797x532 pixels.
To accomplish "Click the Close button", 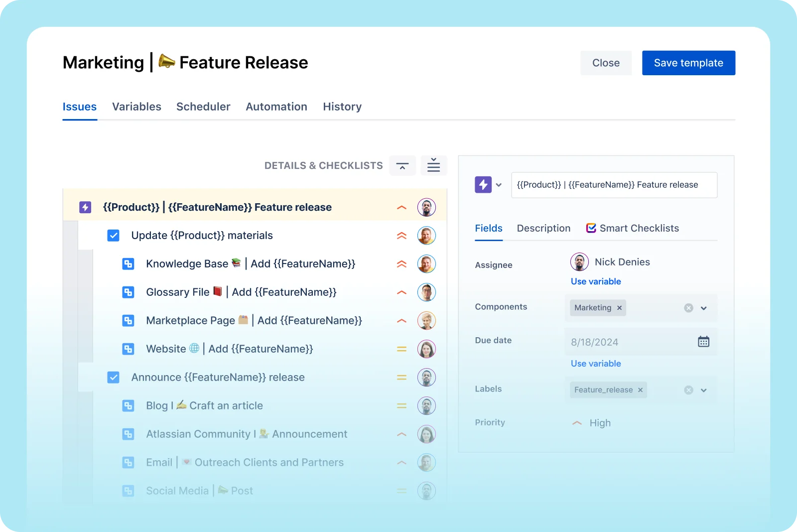I will 606,63.
